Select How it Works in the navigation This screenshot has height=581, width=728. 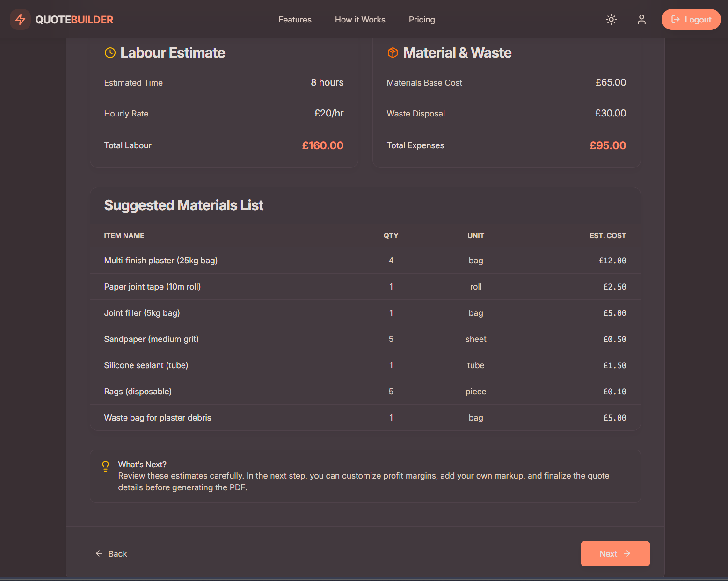tap(360, 19)
